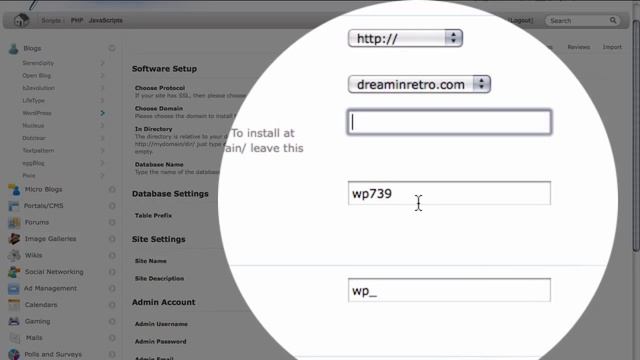Click the table prefix field containing wp_
The width and height of the screenshot is (640, 360).
point(449,290)
